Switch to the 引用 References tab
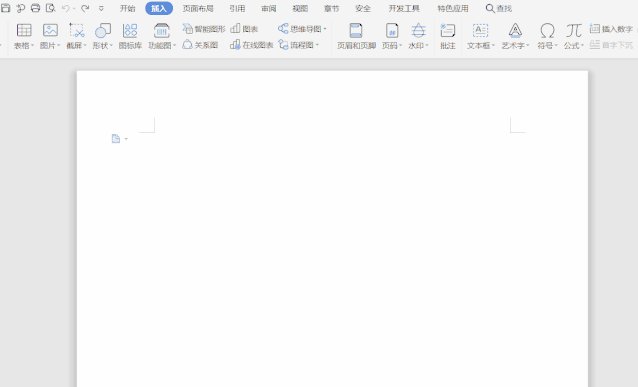638x387 pixels. [x=237, y=8]
